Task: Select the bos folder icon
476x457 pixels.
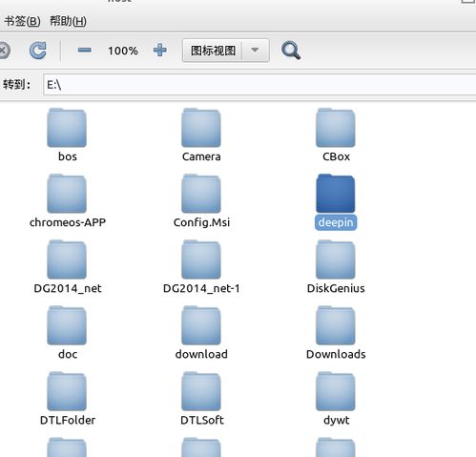Action: [x=67, y=128]
